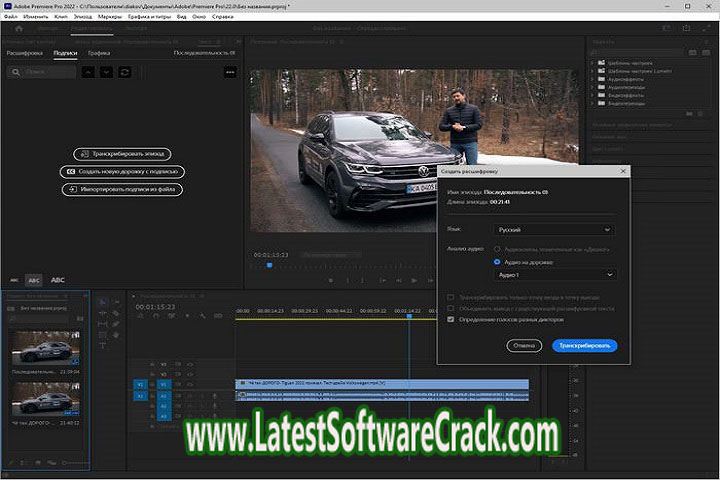Select the top car thumbnail in project panel
Screen dimensions: 720x480
coord(45,349)
